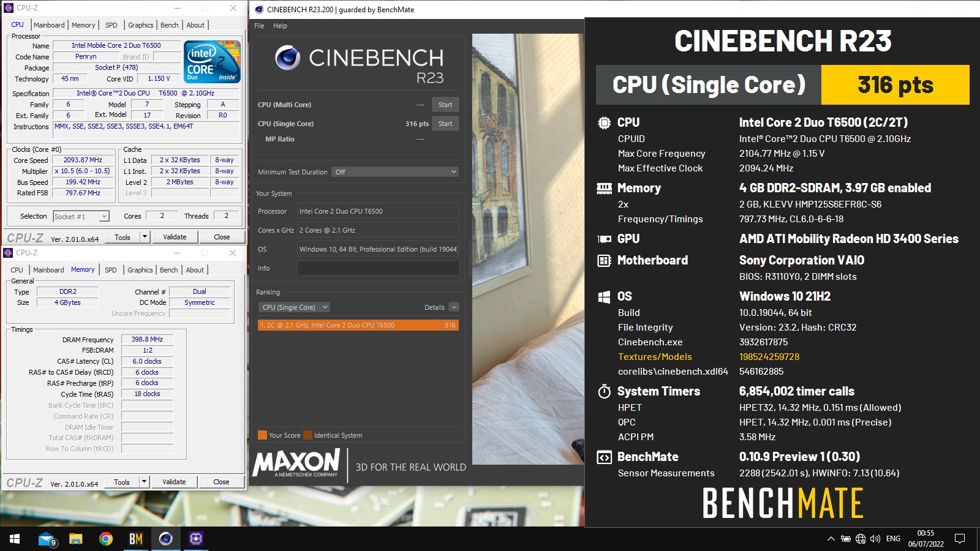Click 316 pts score banner

[x=895, y=84]
